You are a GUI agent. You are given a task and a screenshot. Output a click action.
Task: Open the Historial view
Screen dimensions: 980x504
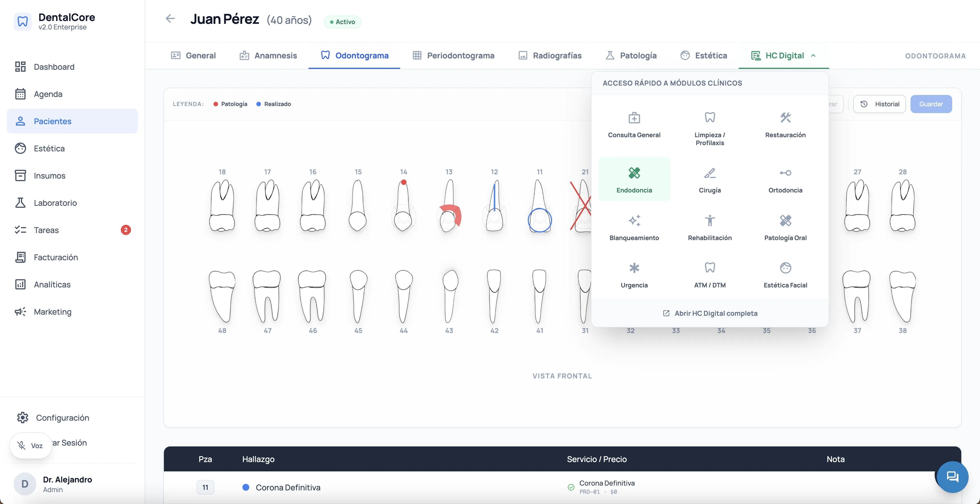(879, 104)
